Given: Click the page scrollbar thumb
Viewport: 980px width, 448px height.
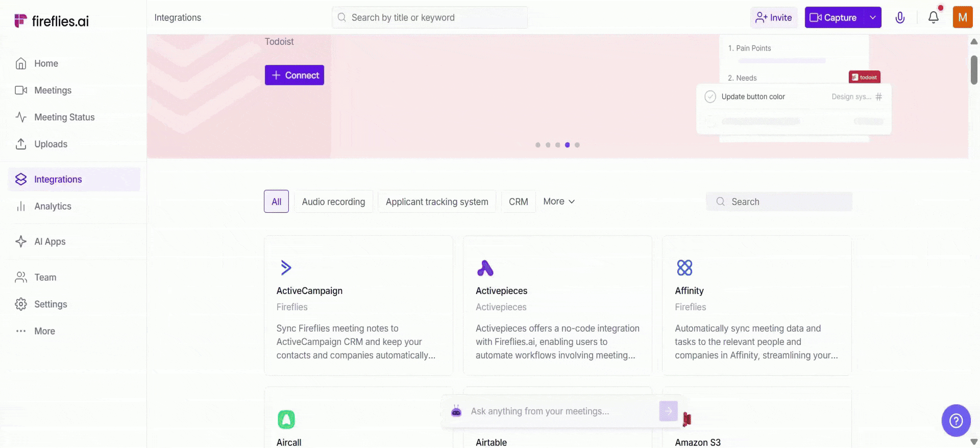Looking at the screenshot, I should [x=974, y=69].
